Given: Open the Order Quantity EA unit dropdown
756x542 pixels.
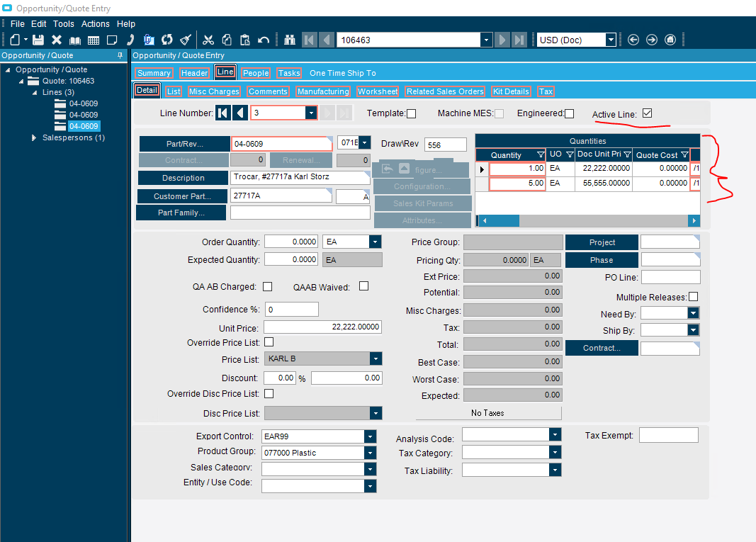Looking at the screenshot, I should [375, 242].
